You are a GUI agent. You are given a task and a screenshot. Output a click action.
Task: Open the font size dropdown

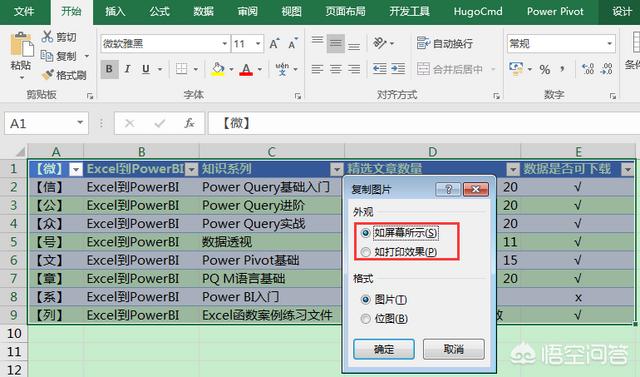point(258,44)
